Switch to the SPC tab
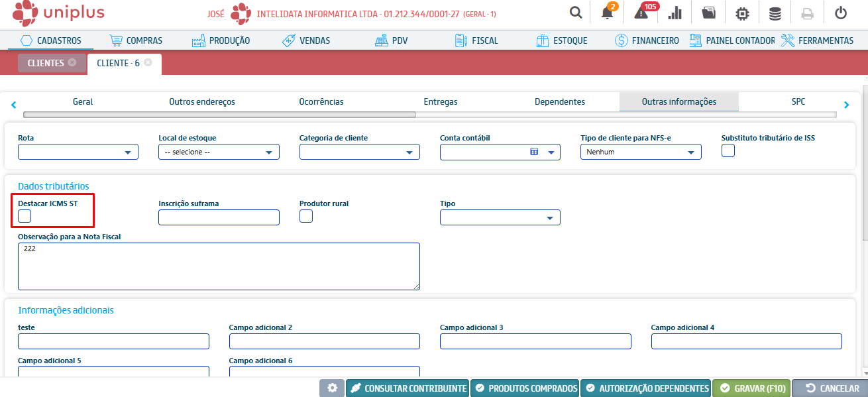This screenshot has height=397, width=868. [798, 102]
